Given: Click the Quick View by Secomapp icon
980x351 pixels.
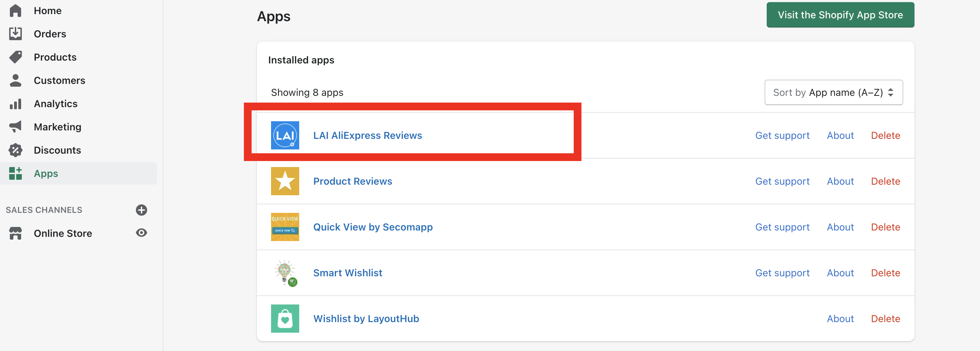Looking at the screenshot, I should pos(285,227).
